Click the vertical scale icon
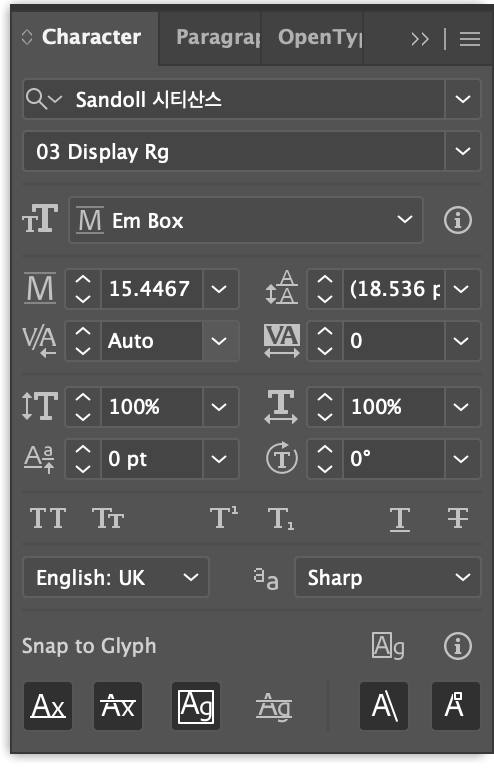Viewport: 494px width, 768px height. 40,407
